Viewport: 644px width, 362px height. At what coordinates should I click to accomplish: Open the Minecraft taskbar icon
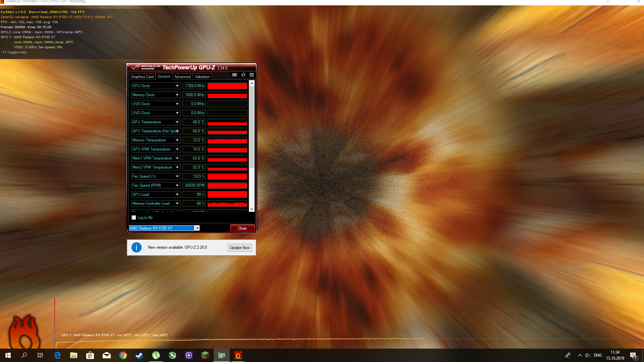[x=205, y=355]
